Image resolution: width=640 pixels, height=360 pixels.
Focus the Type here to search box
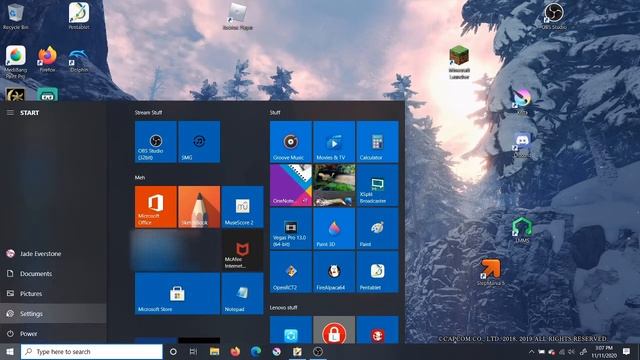pyautogui.click(x=91, y=351)
